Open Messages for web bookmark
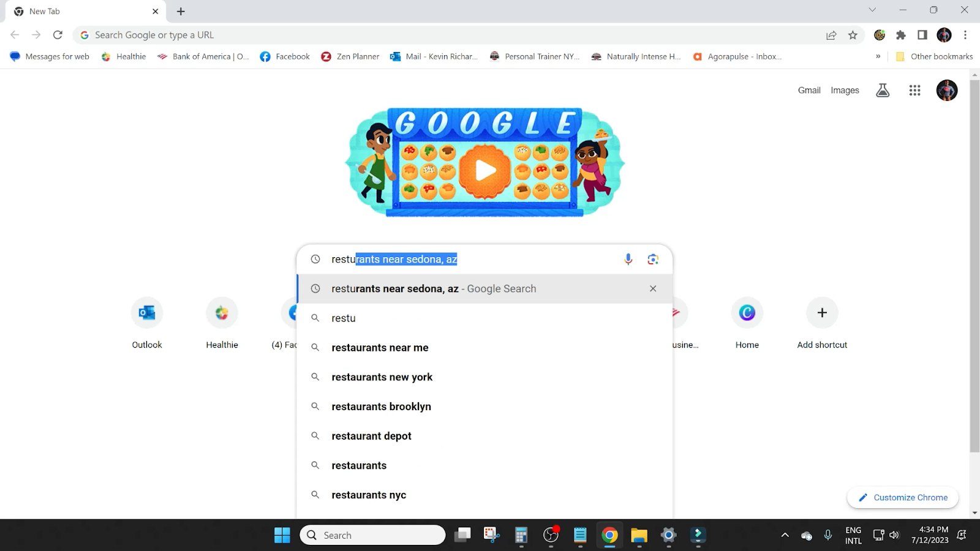This screenshot has height=551, width=980. pos(50,56)
